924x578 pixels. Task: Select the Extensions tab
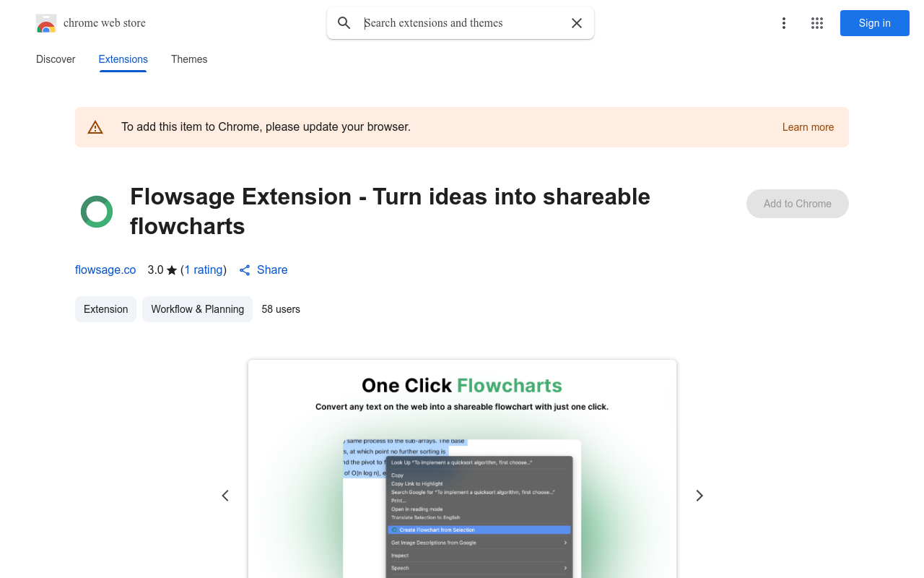coord(123,59)
